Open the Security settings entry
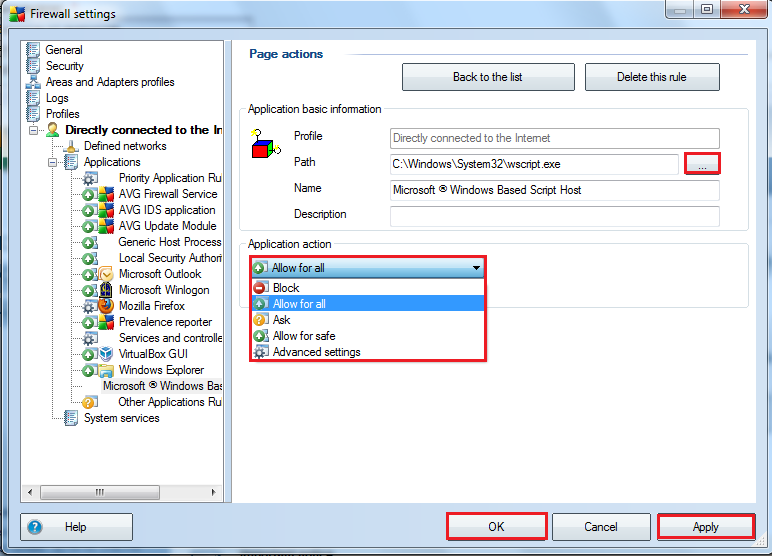 [x=64, y=66]
